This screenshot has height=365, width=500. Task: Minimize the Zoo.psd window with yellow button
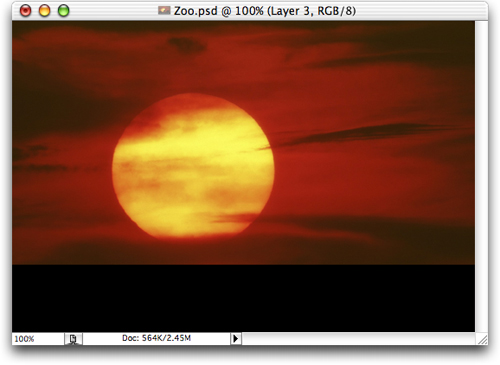point(44,11)
